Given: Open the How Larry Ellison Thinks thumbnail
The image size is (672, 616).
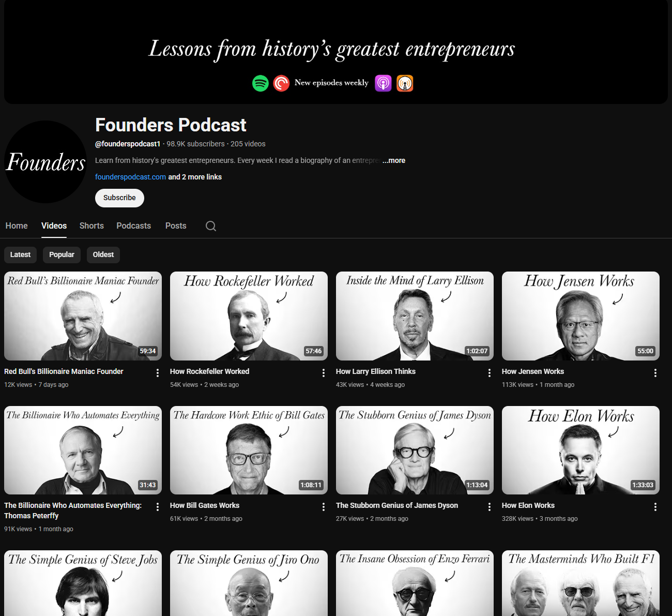Looking at the screenshot, I should (415, 316).
